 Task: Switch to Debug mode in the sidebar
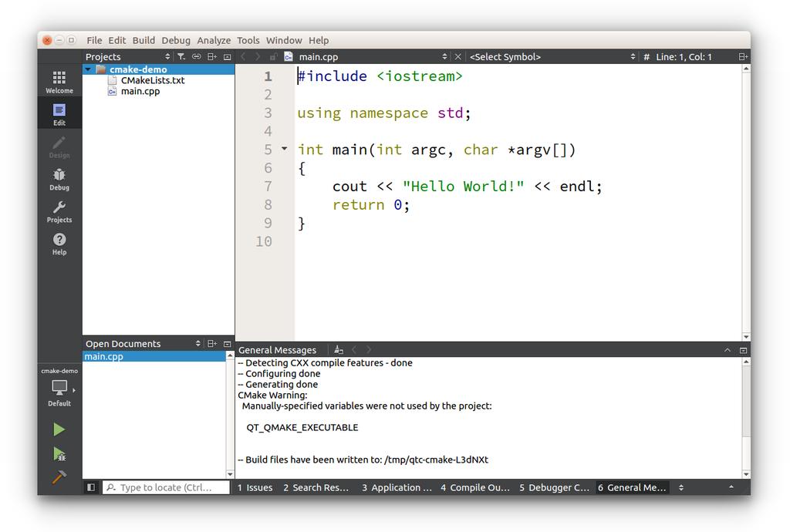tap(59, 179)
